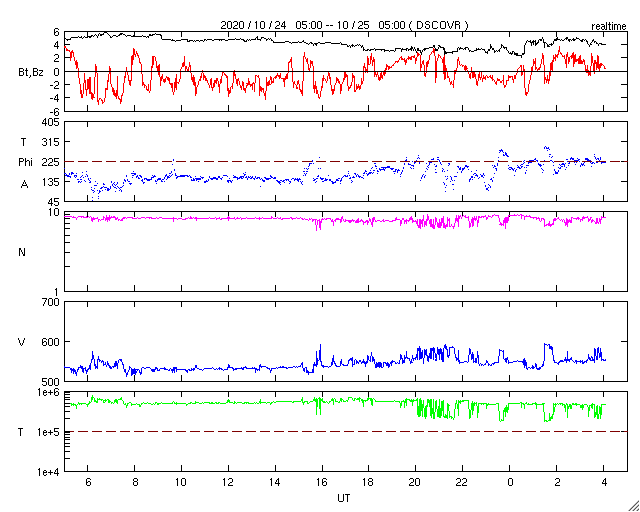Click the 500 tick on V axis
The image size is (640, 512).
pos(51,382)
